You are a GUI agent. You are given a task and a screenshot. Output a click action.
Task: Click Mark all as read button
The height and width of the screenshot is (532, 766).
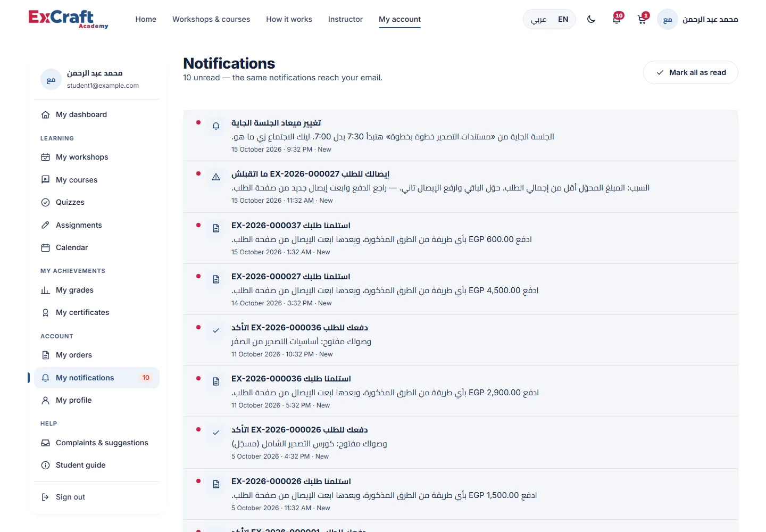tap(690, 72)
